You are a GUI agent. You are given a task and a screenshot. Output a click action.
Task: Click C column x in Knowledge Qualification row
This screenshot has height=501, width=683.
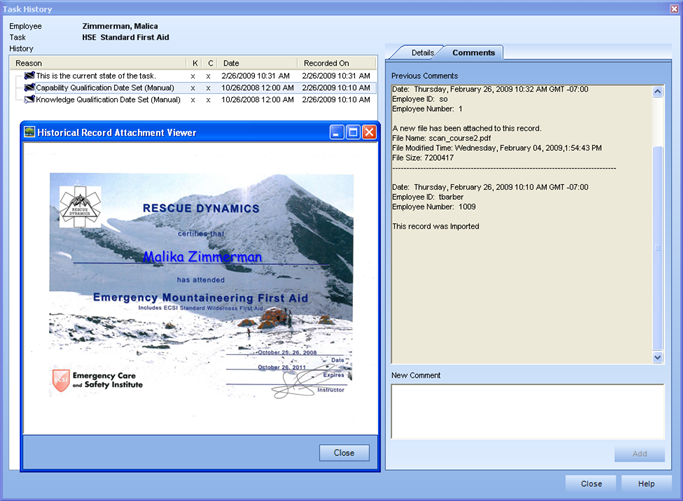click(208, 100)
